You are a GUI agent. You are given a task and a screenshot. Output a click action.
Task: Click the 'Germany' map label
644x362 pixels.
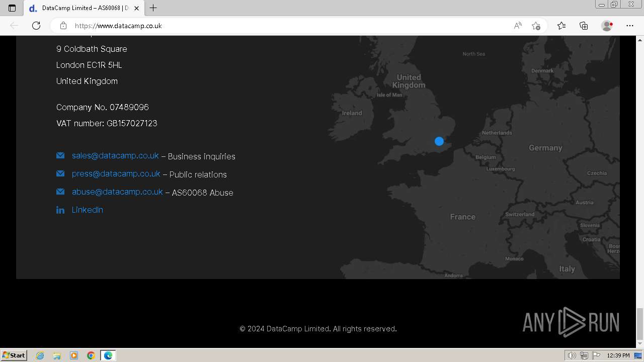pos(545,148)
